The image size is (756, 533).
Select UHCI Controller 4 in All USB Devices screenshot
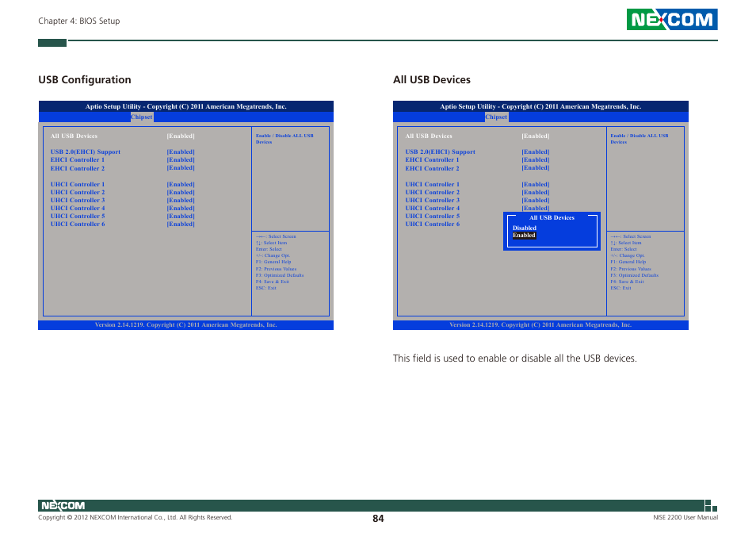(433, 209)
